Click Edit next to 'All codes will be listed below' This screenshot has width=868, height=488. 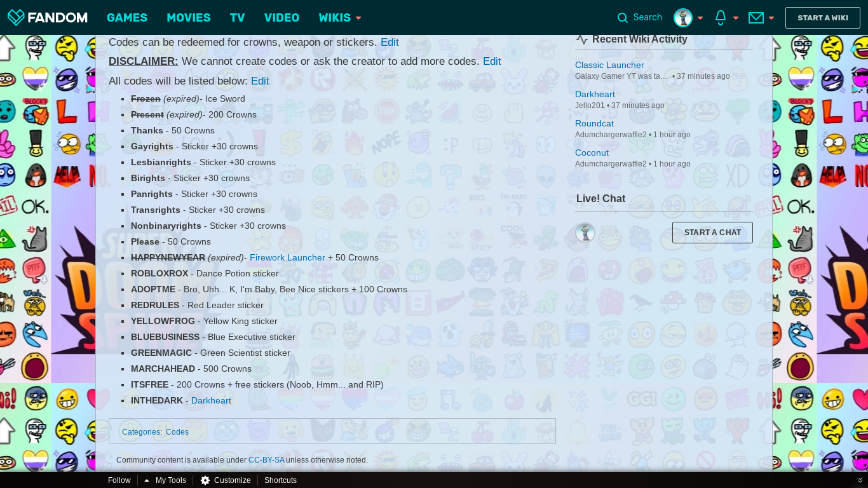pyautogui.click(x=260, y=81)
